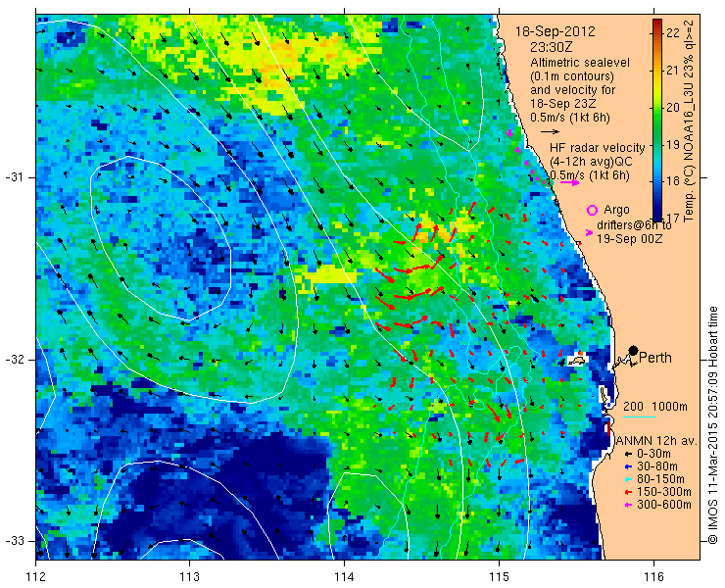Viewport: 725px width, 588px height.
Task: Click the 'drifters@6h to' text
Action: click(x=634, y=224)
